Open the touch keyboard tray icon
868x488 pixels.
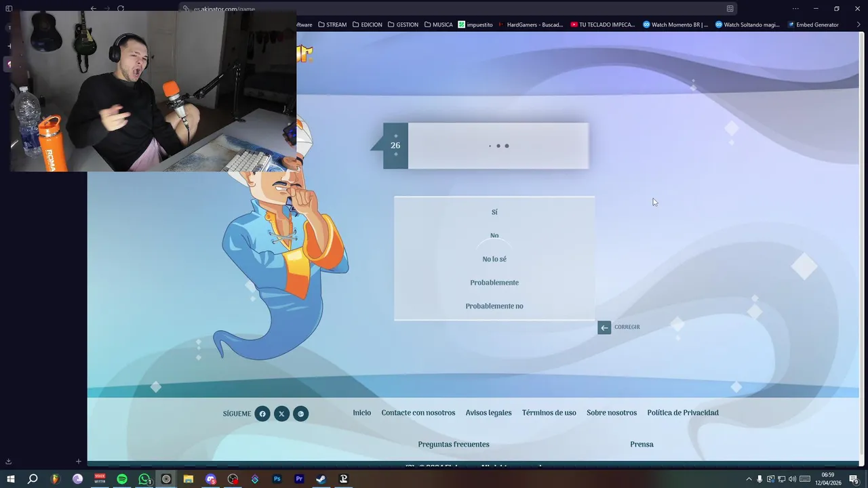pyautogui.click(x=805, y=479)
